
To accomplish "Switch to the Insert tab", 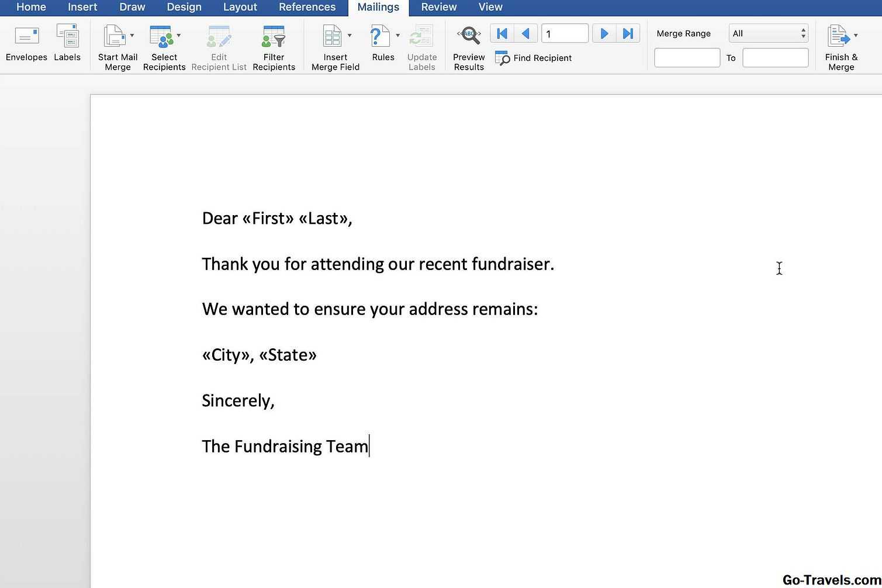I will (82, 7).
